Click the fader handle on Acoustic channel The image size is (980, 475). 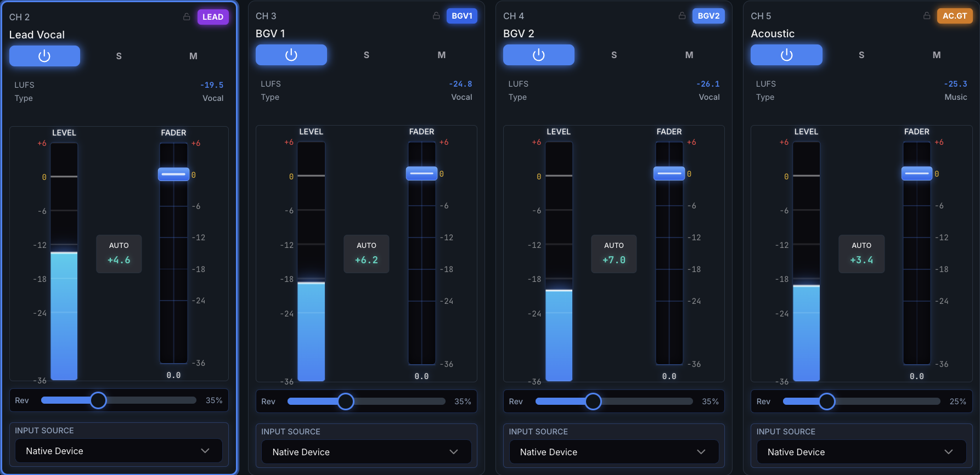tap(917, 173)
